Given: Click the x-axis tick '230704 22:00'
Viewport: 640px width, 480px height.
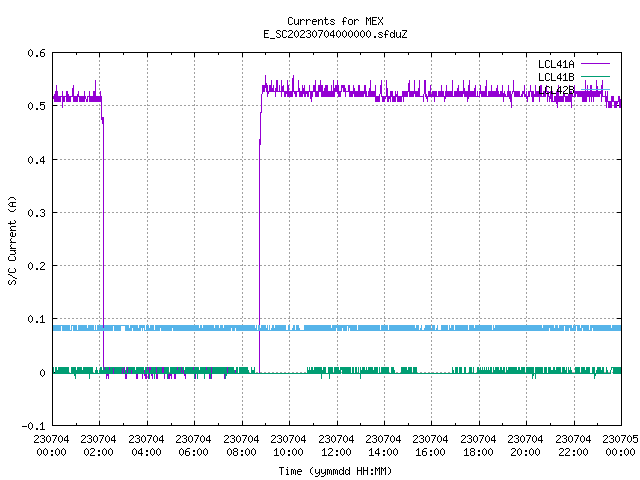Looking at the screenshot, I should 573,446.
